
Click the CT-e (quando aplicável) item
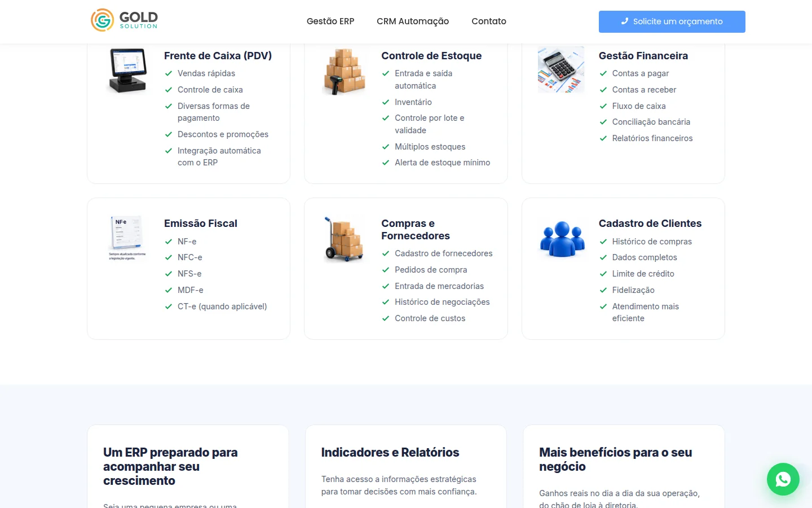click(x=222, y=306)
